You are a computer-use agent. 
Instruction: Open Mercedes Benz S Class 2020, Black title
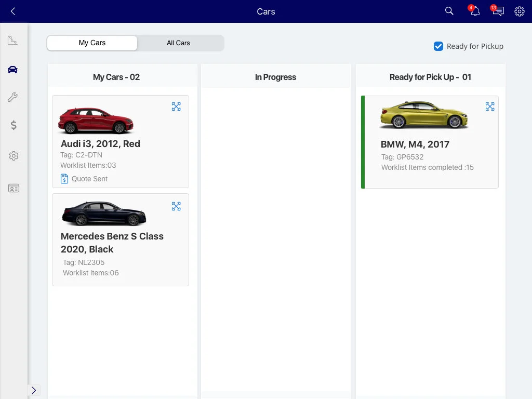(112, 243)
